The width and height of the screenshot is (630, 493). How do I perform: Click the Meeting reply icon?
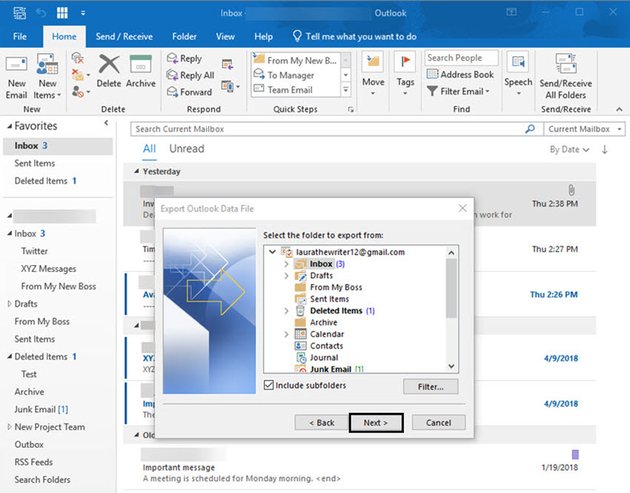(x=227, y=63)
